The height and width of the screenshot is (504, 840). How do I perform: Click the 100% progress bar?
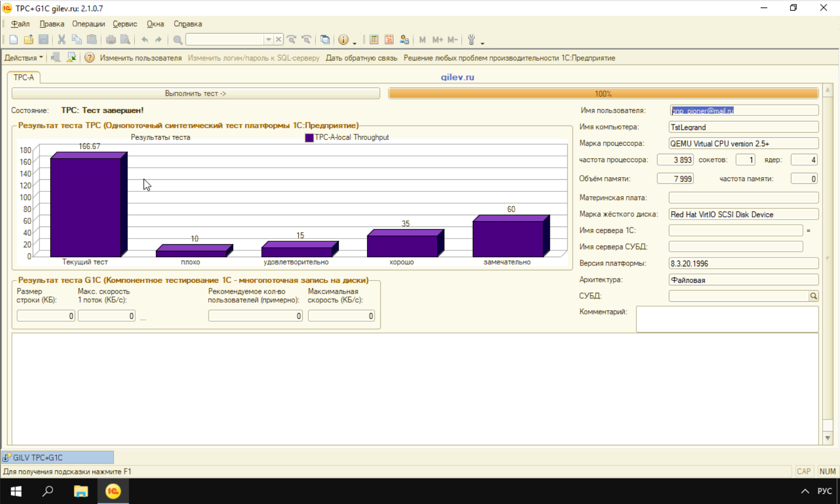point(603,94)
